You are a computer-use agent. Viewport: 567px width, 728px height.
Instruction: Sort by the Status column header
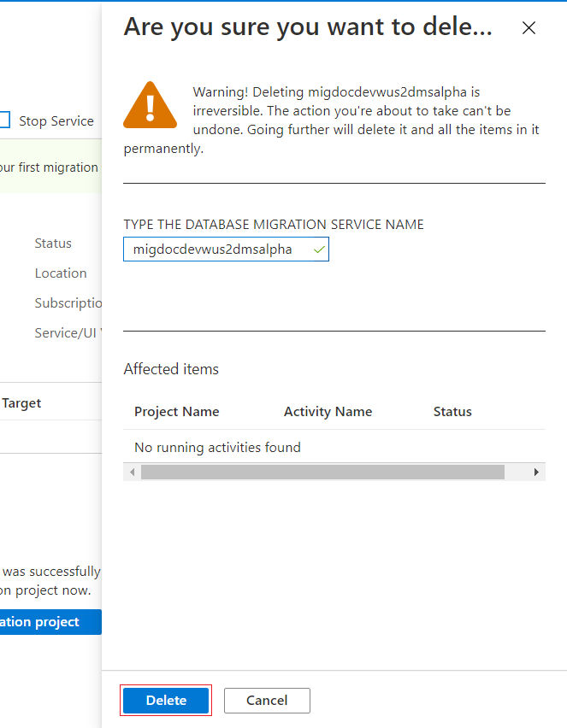[x=452, y=411]
